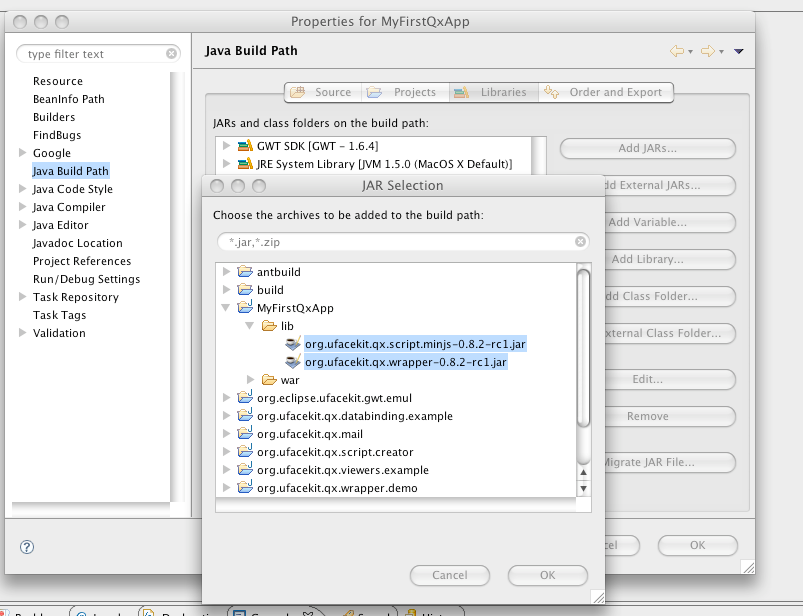
Task: Click the antbuild folder icon
Action: [x=245, y=271]
